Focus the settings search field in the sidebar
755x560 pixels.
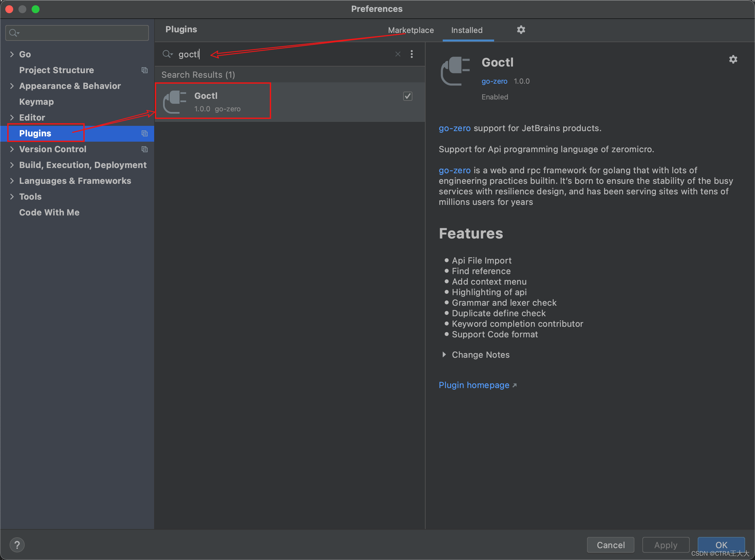pyautogui.click(x=81, y=33)
